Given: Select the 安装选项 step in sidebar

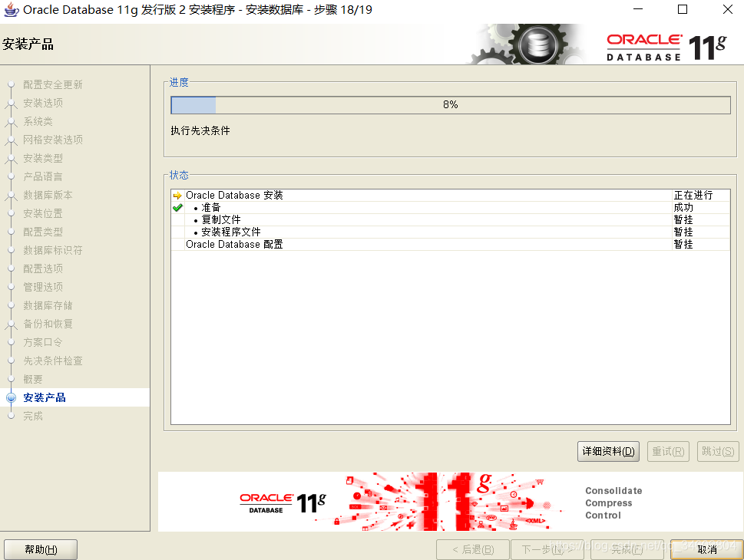Looking at the screenshot, I should pyautogui.click(x=43, y=103).
